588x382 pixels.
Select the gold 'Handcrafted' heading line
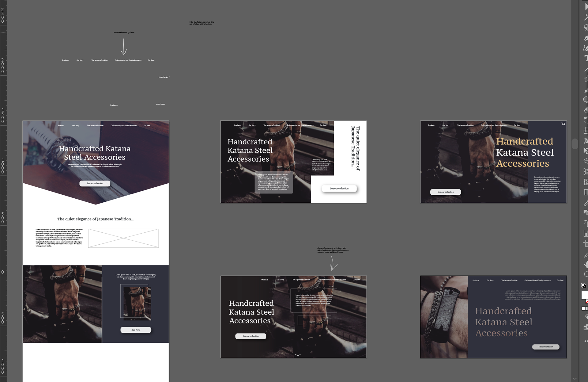tap(524, 141)
